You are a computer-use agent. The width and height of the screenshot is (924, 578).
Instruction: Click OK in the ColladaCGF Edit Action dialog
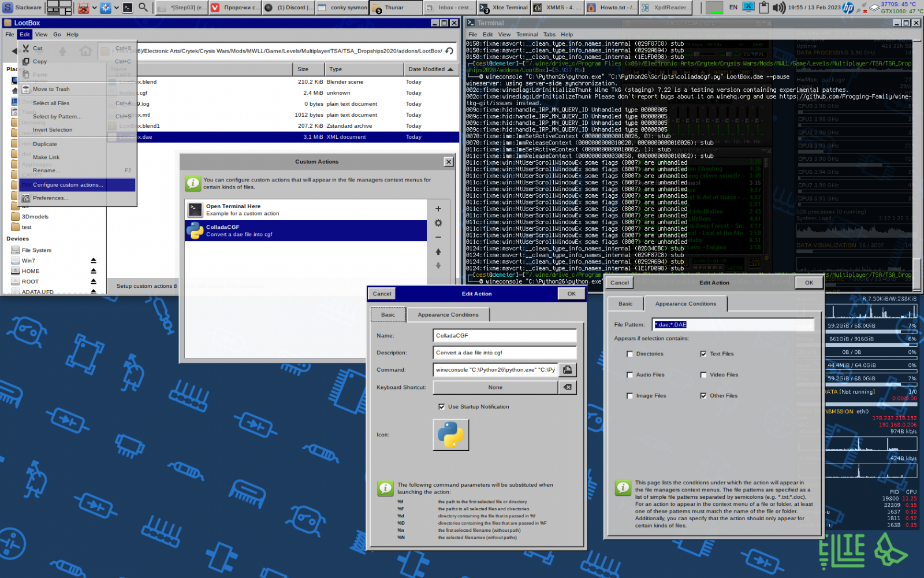point(571,294)
